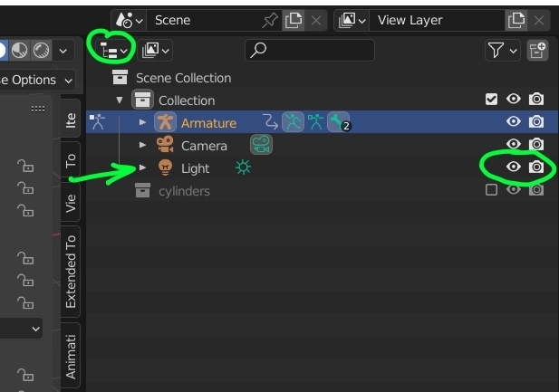The image size is (559, 392).
Task: Select the Scene Collection row
Action: click(x=323, y=78)
